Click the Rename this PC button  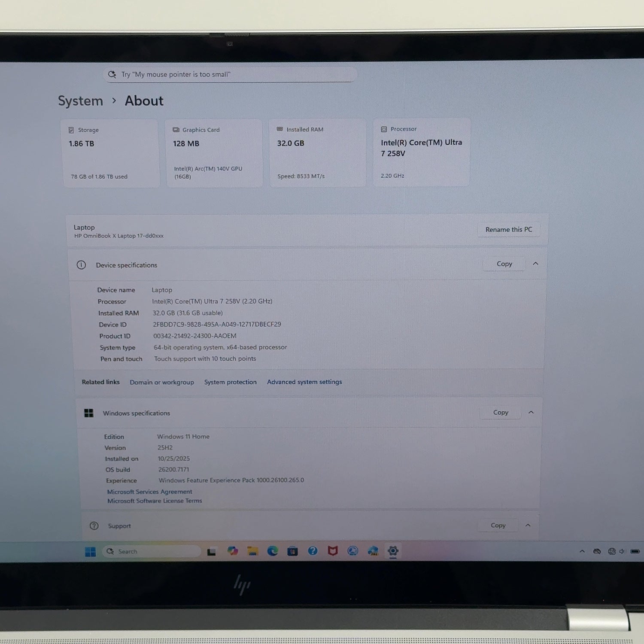[x=509, y=230]
